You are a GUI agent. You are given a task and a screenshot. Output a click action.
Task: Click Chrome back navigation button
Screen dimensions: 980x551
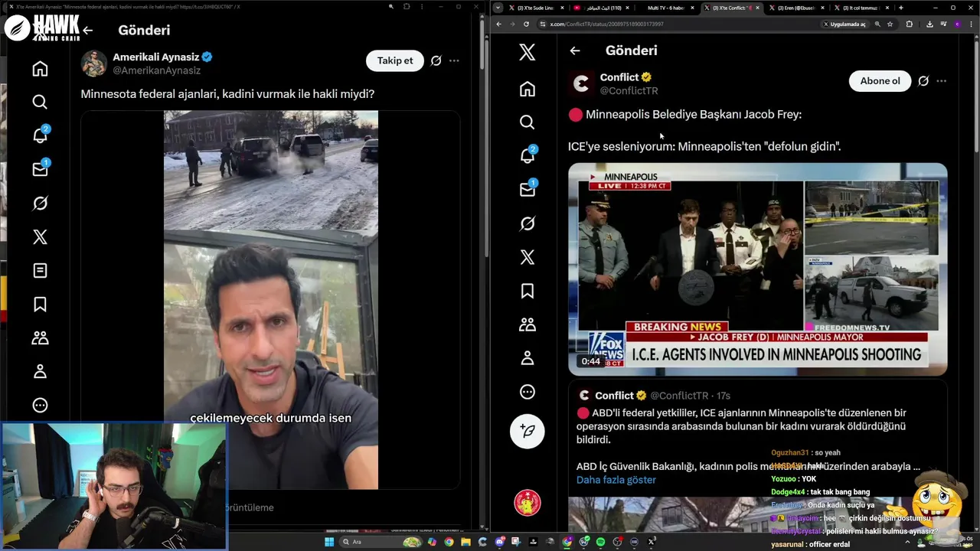pos(498,24)
